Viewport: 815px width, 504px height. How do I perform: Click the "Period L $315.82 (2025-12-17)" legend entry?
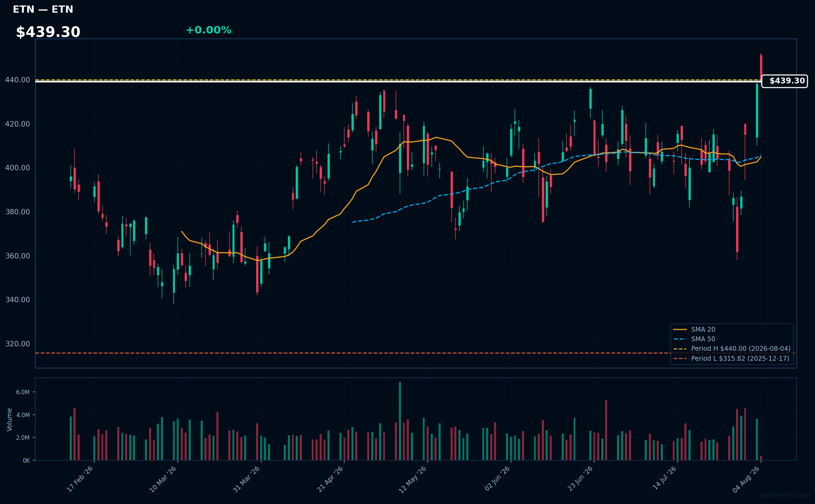point(731,358)
